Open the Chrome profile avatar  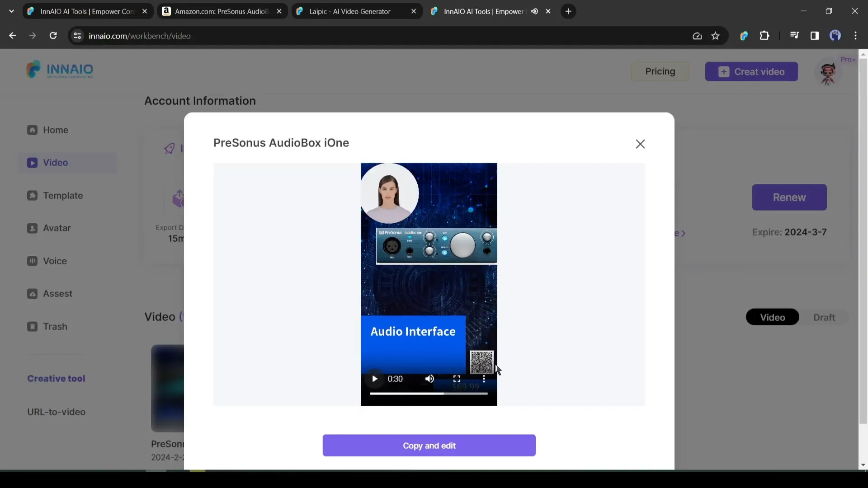[x=835, y=36]
